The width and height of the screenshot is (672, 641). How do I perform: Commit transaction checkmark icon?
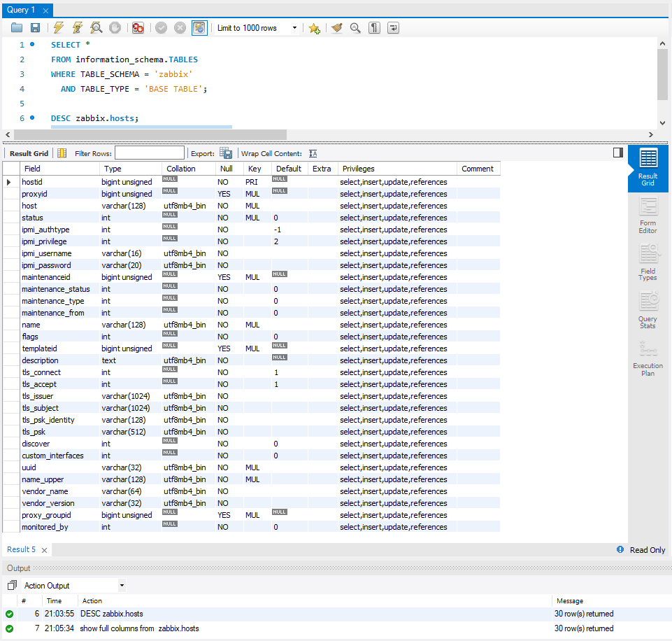pyautogui.click(x=161, y=28)
